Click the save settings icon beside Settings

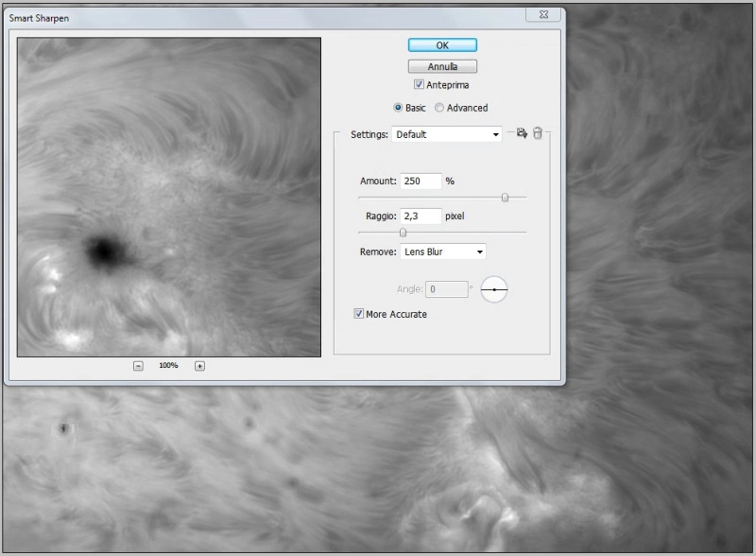tap(521, 134)
